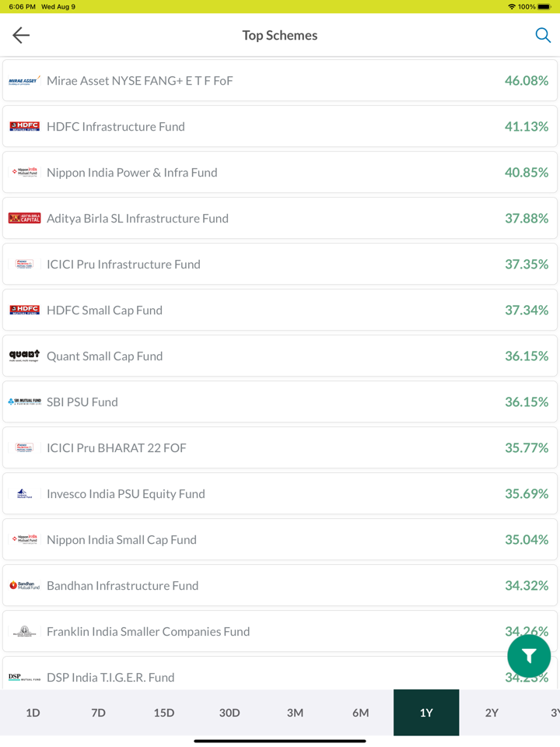The width and height of the screenshot is (560, 747).
Task: Open Franklin India Smaller Companies Fund
Action: pos(149,632)
